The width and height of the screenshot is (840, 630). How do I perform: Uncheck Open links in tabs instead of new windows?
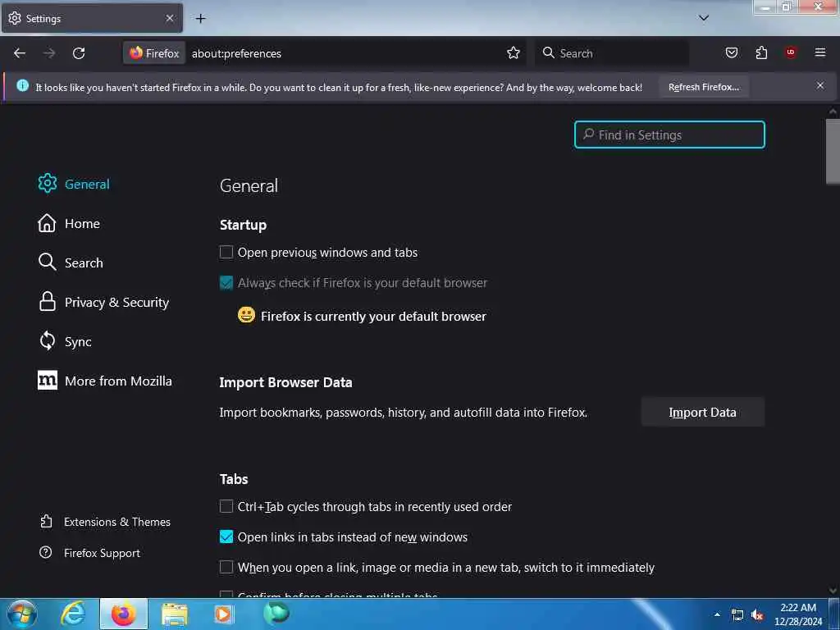[226, 536]
